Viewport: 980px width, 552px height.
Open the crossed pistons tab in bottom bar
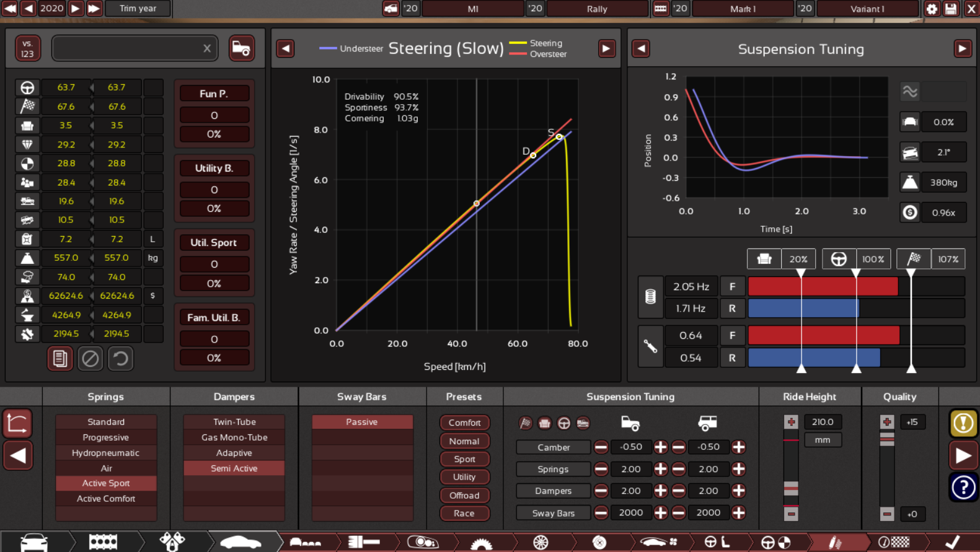172,542
